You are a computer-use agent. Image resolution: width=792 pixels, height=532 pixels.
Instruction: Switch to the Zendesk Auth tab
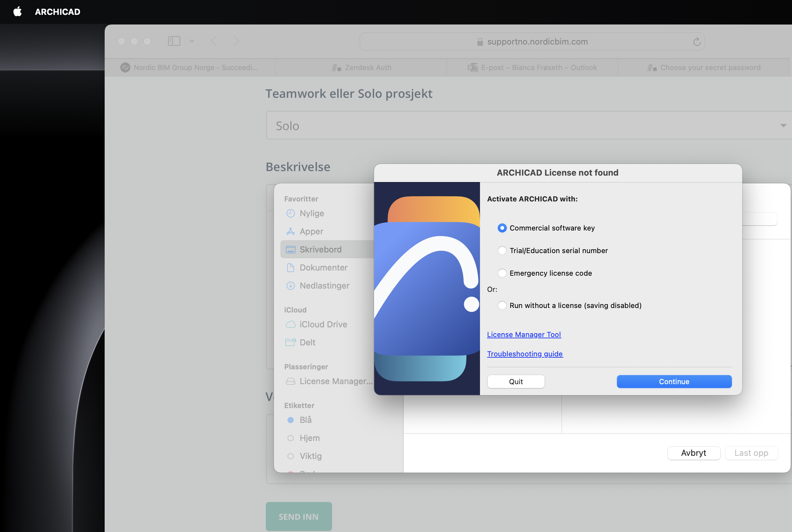point(362,67)
